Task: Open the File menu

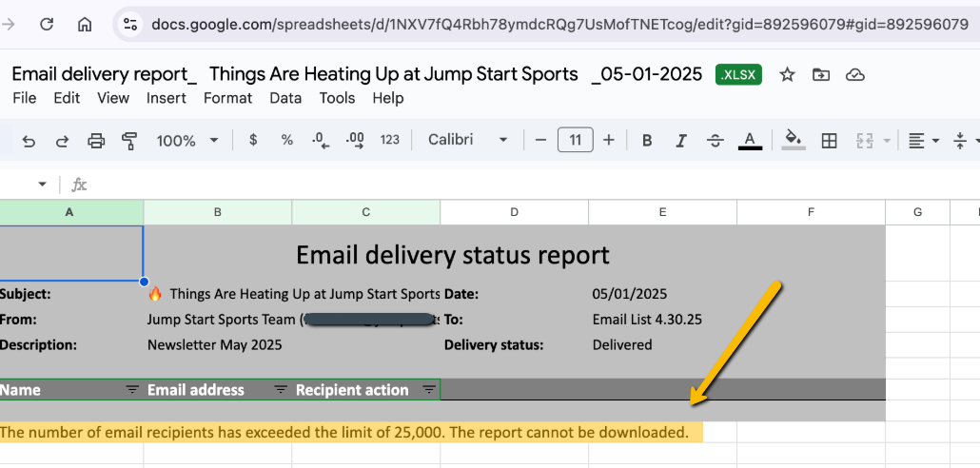Action: (25, 98)
